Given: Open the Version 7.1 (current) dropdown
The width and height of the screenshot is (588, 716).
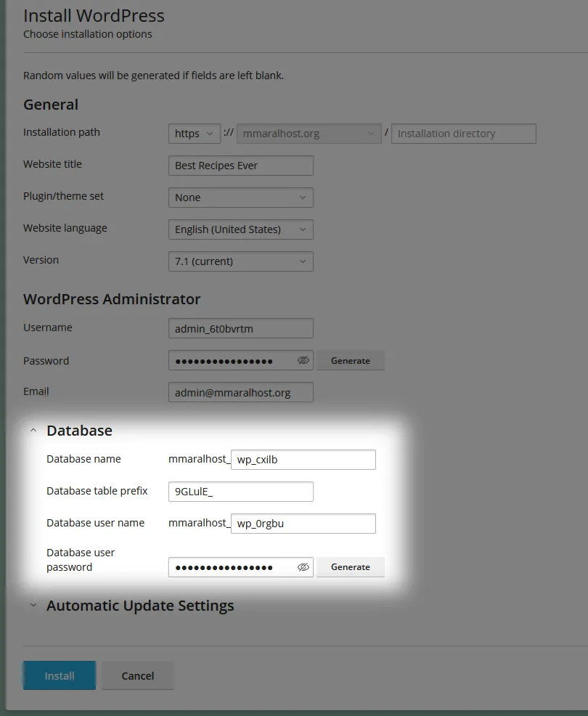Looking at the screenshot, I should (240, 261).
